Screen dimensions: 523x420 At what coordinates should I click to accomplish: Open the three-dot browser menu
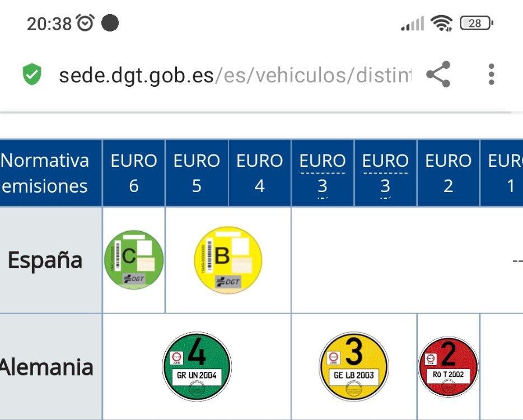pyautogui.click(x=491, y=74)
